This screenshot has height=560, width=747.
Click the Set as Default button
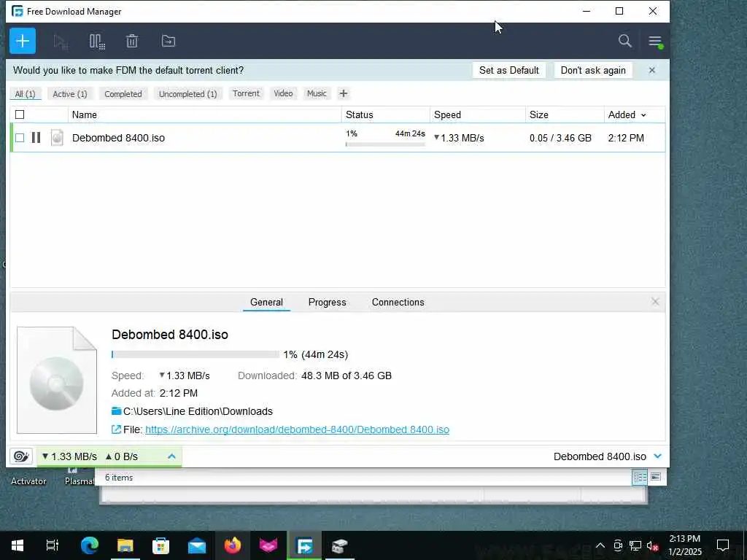pos(508,70)
